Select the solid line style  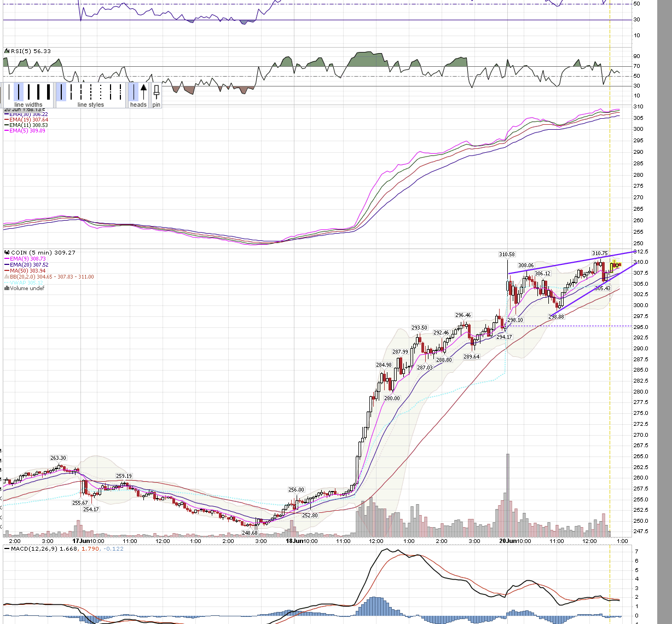pyautogui.click(x=61, y=91)
